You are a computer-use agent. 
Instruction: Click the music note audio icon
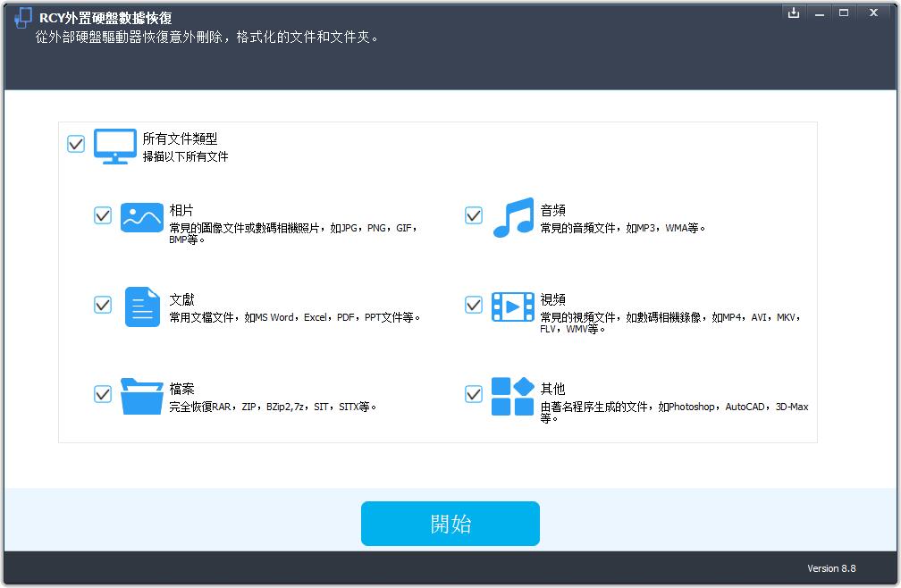(513, 217)
